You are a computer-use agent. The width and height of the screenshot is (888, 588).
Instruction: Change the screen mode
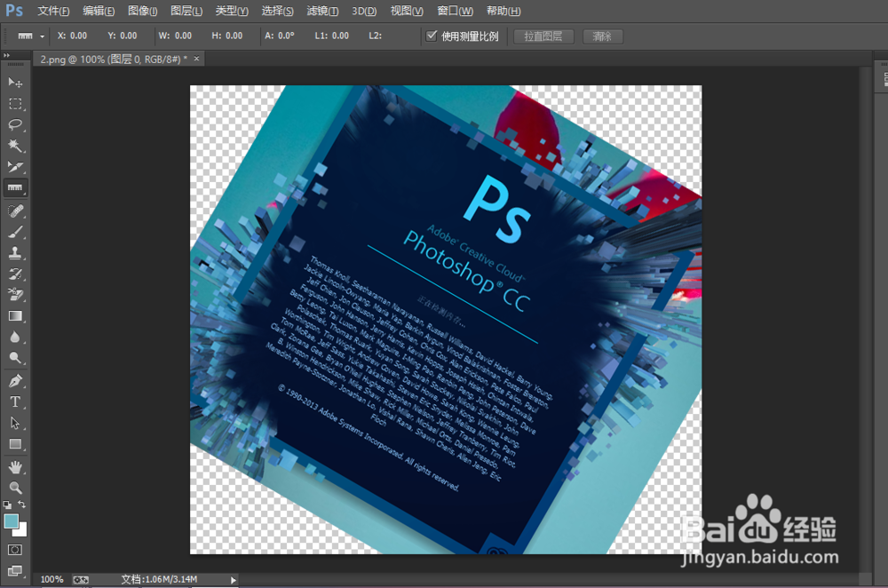(15, 570)
